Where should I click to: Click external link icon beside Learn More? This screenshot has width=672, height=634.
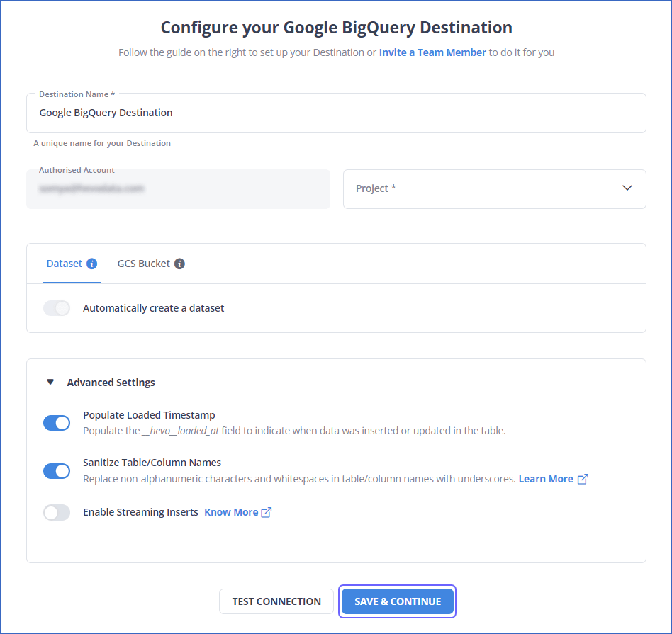point(583,479)
